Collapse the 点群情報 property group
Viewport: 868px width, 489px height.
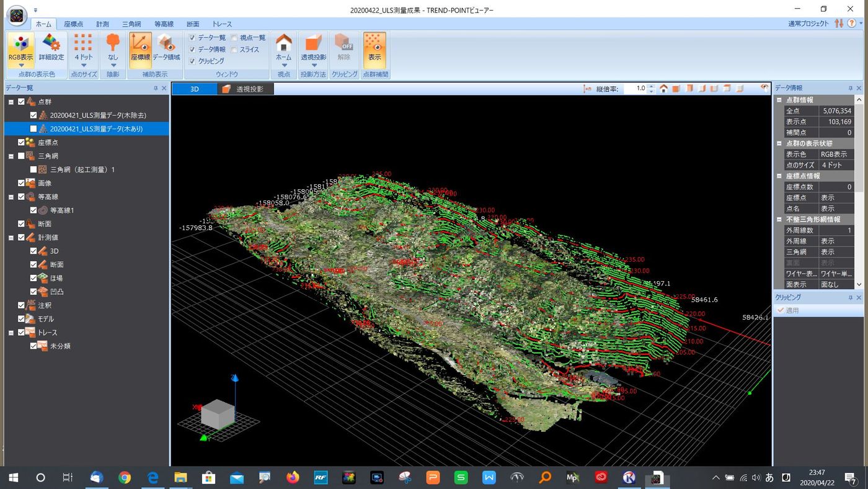point(779,100)
